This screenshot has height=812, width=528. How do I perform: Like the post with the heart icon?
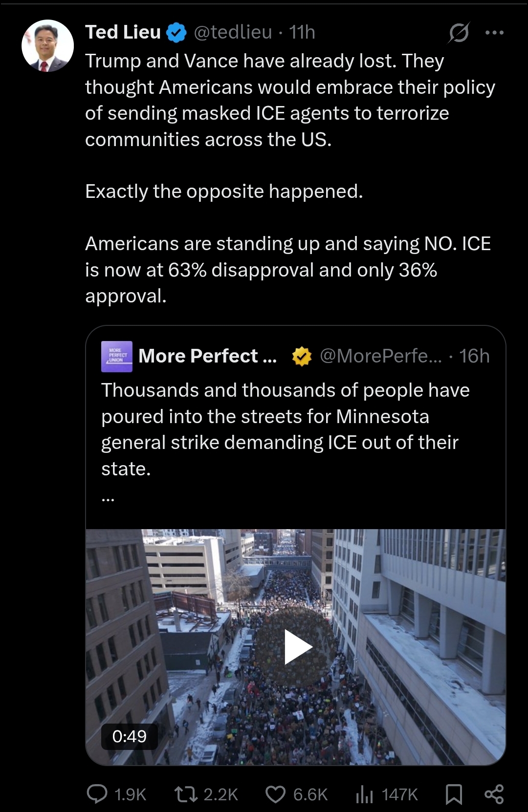click(x=275, y=794)
